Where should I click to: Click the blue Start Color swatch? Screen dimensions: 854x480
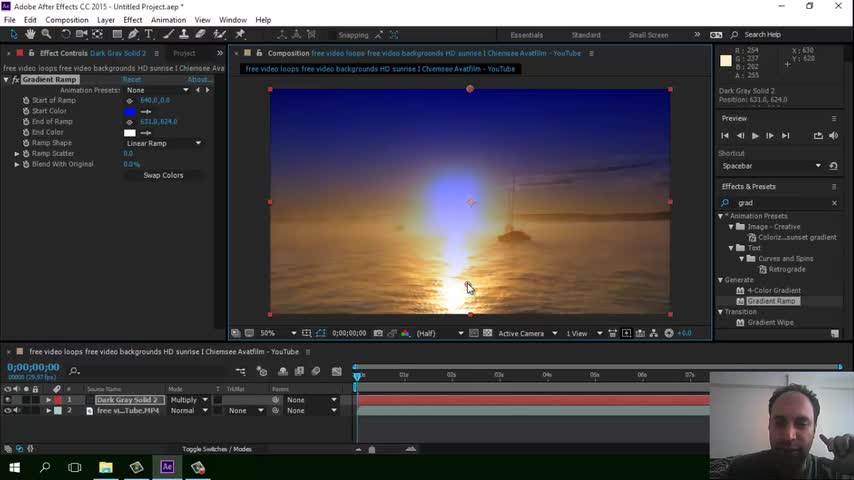coord(129,111)
